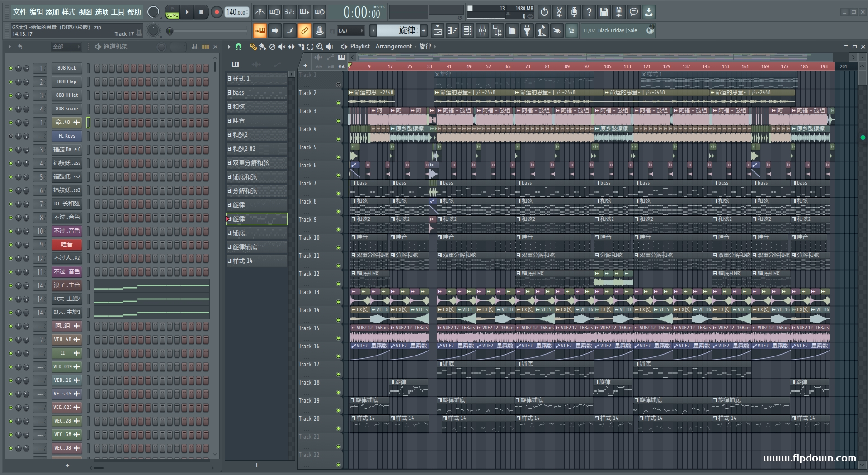This screenshot has width=868, height=475.
Task: Open the Black Friday Sale news panel
Action: coord(618,31)
